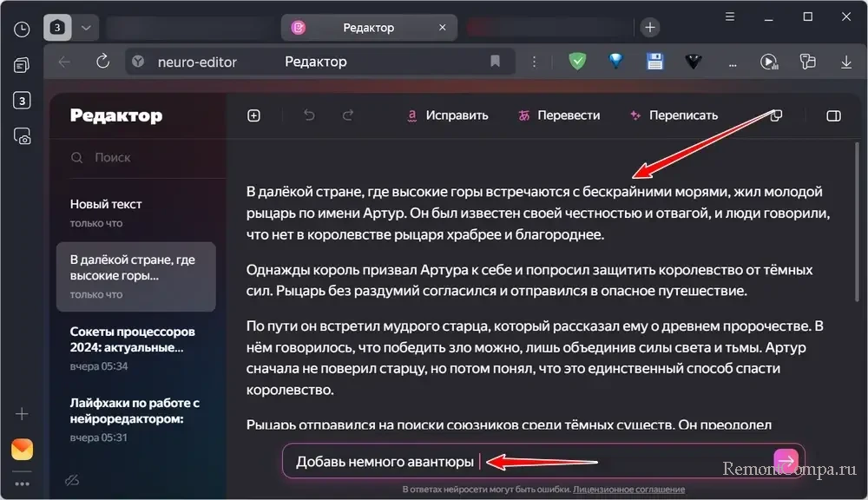
Task: Click the Исправить button
Action: pos(448,115)
